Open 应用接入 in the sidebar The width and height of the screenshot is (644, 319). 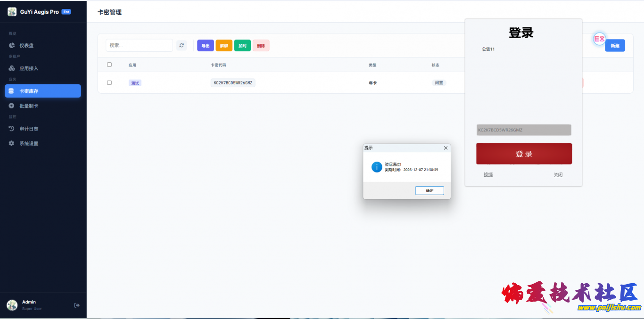point(29,68)
